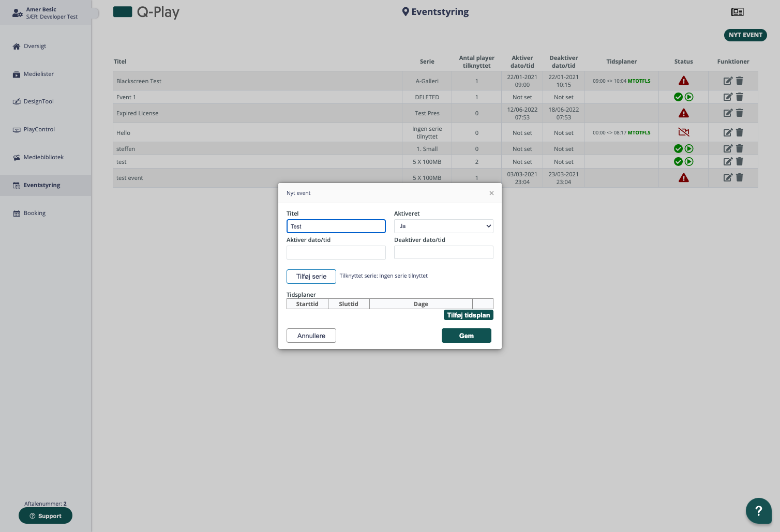780x532 pixels.
Task: Click warning status icon for test event
Action: click(x=684, y=177)
